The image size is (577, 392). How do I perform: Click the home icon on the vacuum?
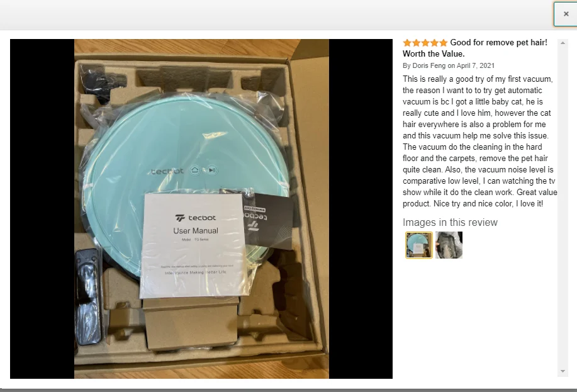(x=194, y=170)
